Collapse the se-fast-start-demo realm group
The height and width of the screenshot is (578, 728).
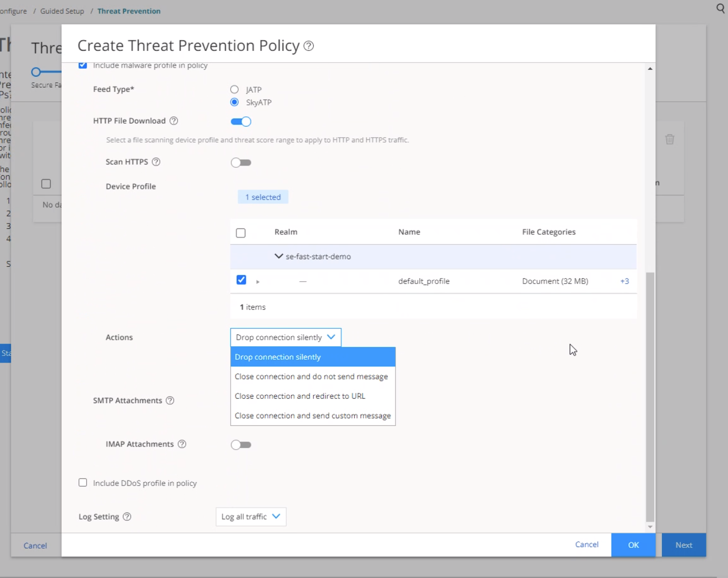[279, 256]
